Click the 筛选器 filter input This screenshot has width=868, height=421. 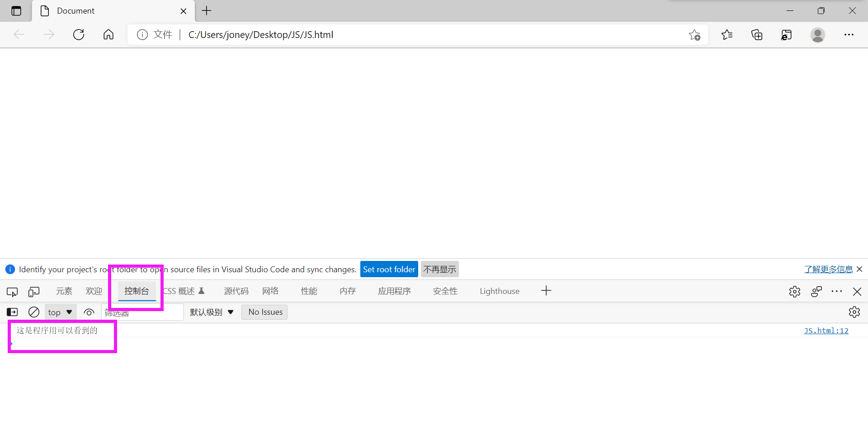click(x=142, y=312)
